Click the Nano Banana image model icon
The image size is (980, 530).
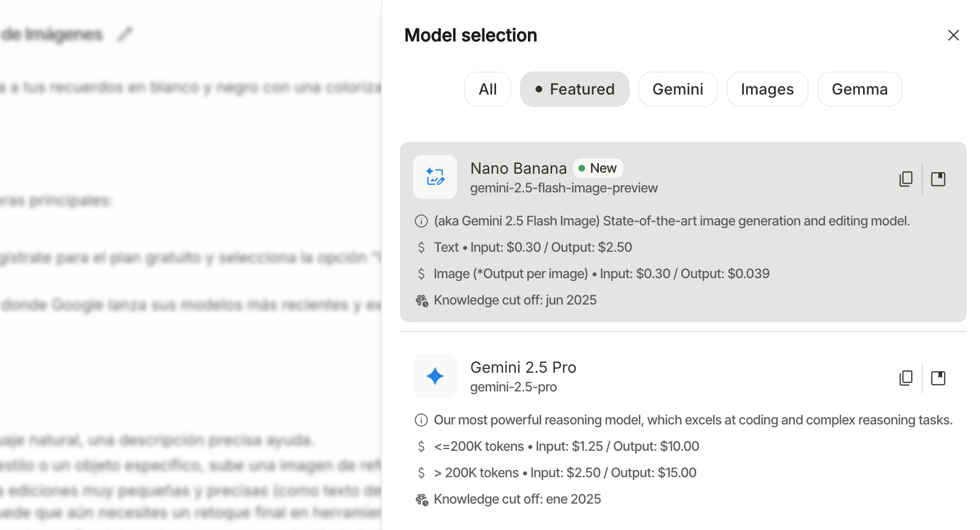point(435,177)
